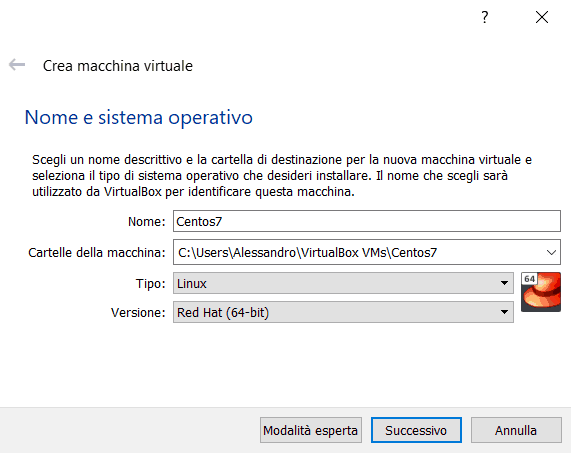Open the Versione dropdown showing Red Hat
The height and width of the screenshot is (453, 571).
[343, 312]
